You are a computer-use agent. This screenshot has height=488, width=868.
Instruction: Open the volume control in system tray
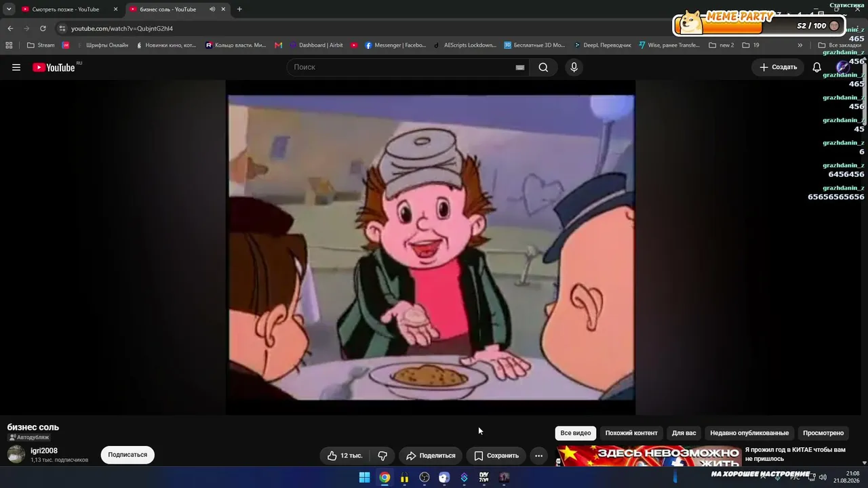point(823,477)
